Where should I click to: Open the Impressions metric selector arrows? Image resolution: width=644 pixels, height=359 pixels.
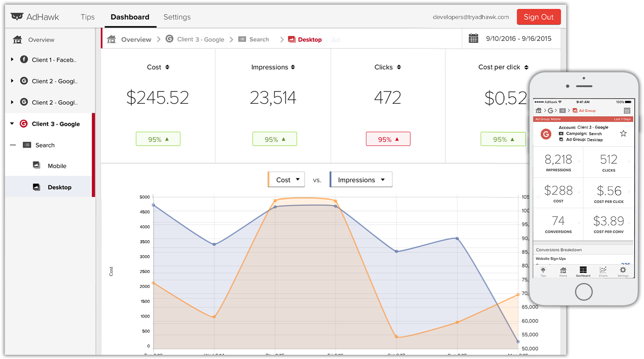[x=293, y=67]
